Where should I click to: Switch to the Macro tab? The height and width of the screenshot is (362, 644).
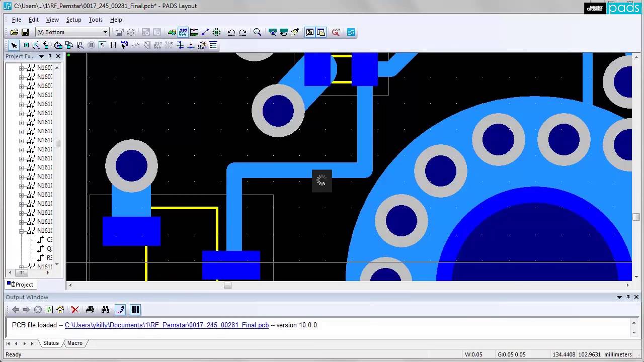pos(75,343)
